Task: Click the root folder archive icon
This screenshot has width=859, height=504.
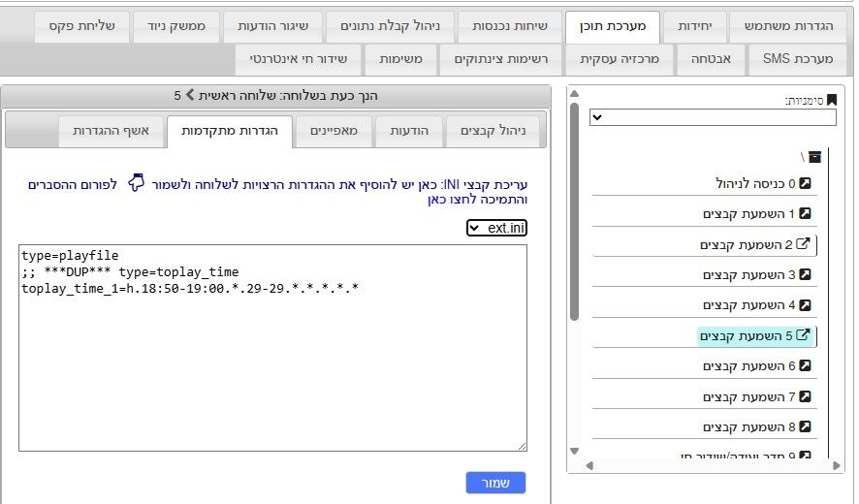Action: coord(814,157)
